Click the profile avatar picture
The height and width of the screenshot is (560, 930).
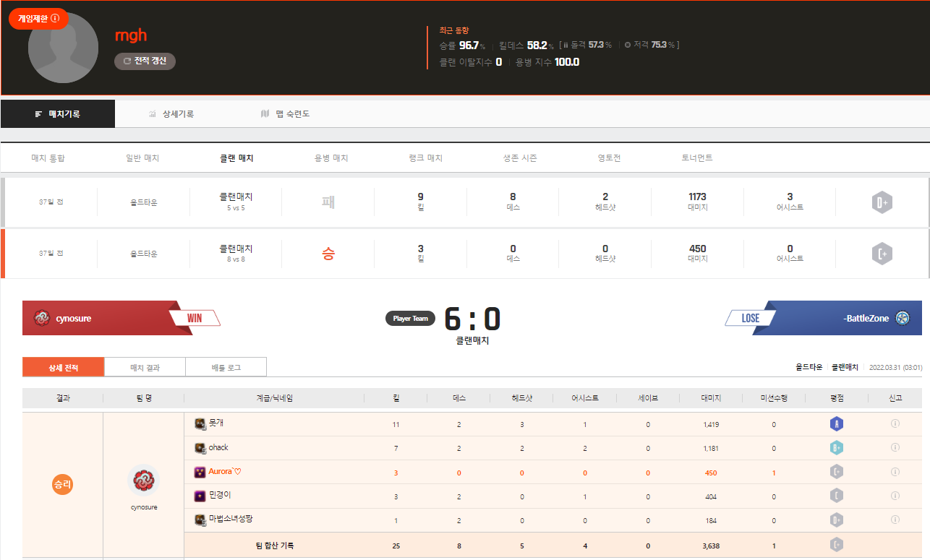[x=63, y=48]
